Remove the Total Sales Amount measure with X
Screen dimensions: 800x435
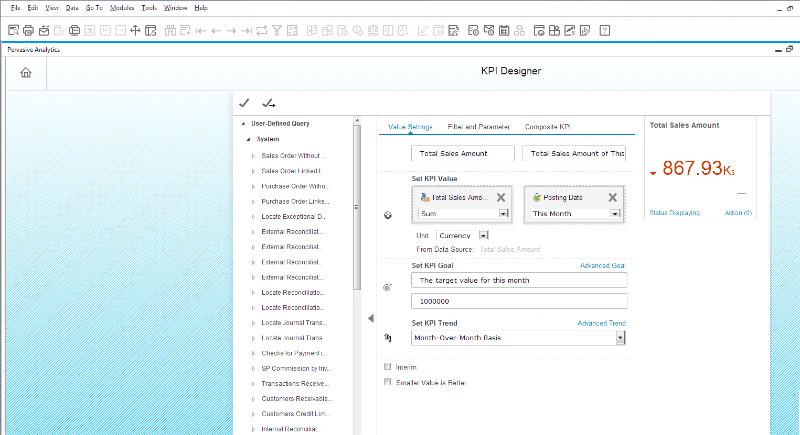pos(502,197)
